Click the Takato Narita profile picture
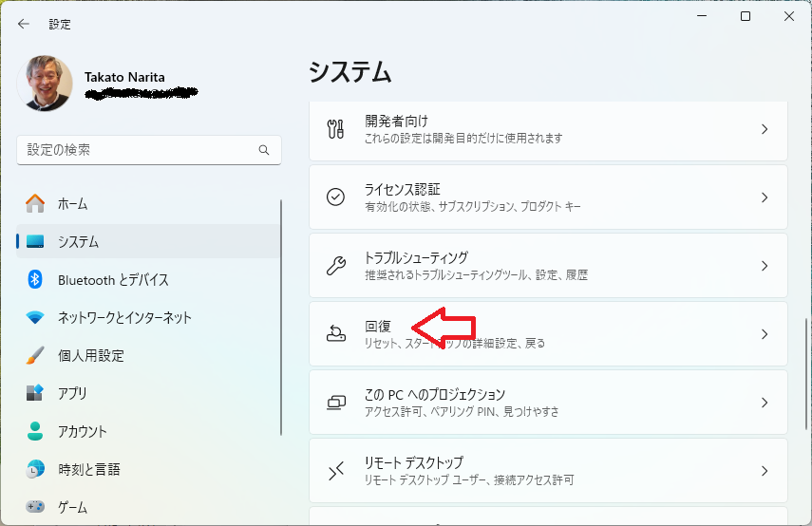Image resolution: width=812 pixels, height=526 pixels. point(45,84)
